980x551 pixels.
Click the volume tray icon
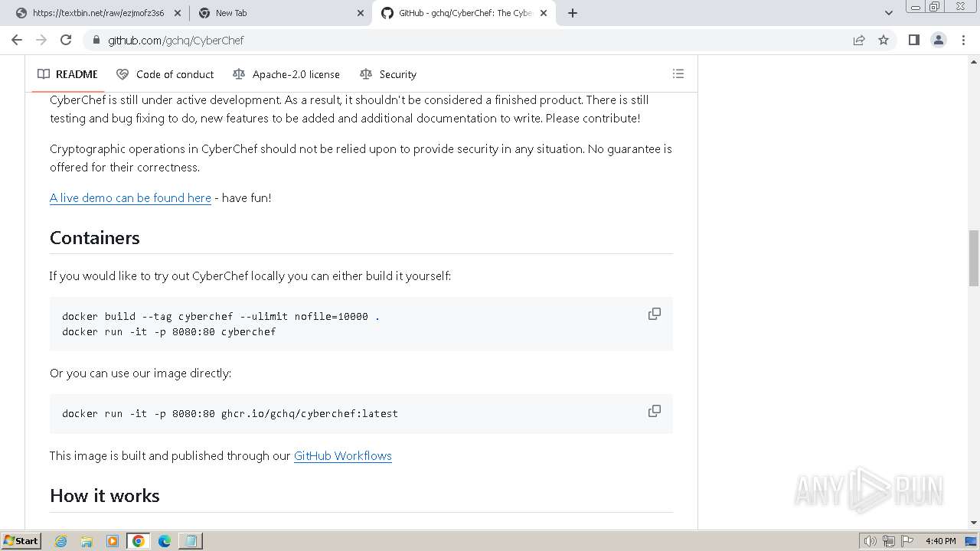pyautogui.click(x=870, y=541)
